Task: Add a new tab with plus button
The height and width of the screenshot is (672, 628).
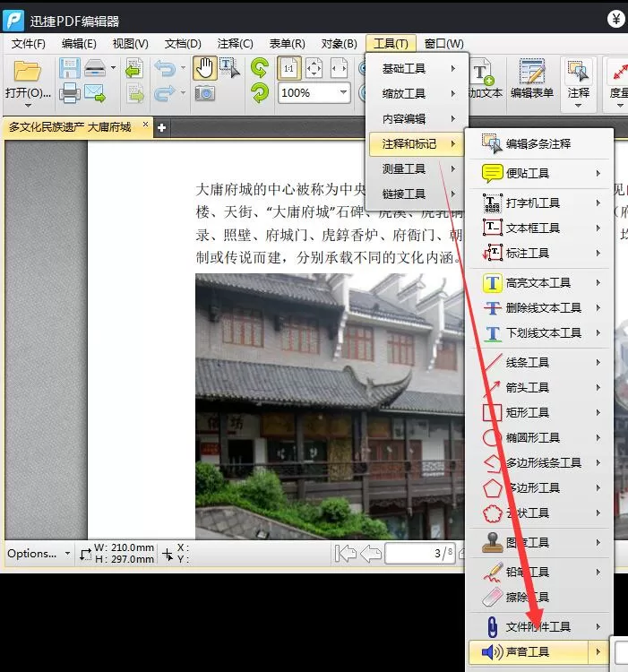Action: coord(161,128)
